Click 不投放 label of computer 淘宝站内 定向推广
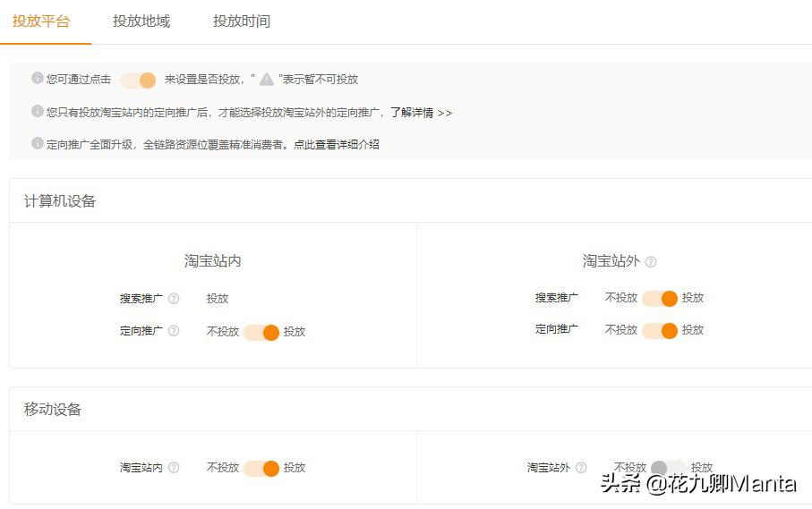 pos(223,331)
